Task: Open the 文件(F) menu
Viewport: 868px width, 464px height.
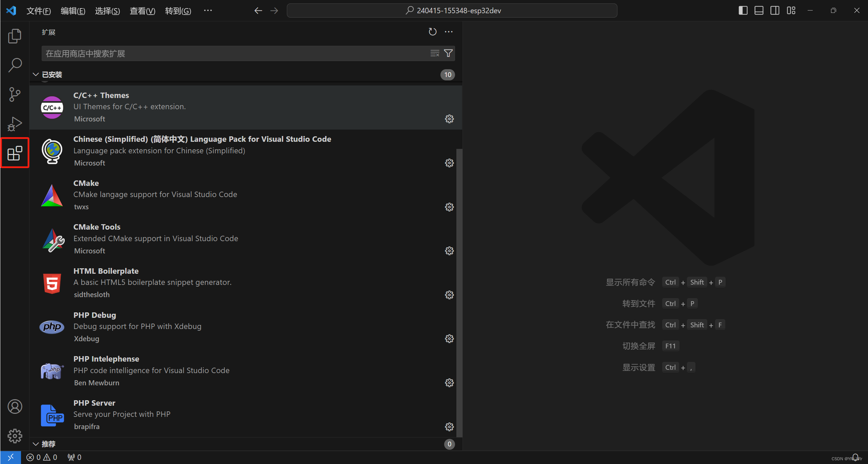Action: pos(39,11)
